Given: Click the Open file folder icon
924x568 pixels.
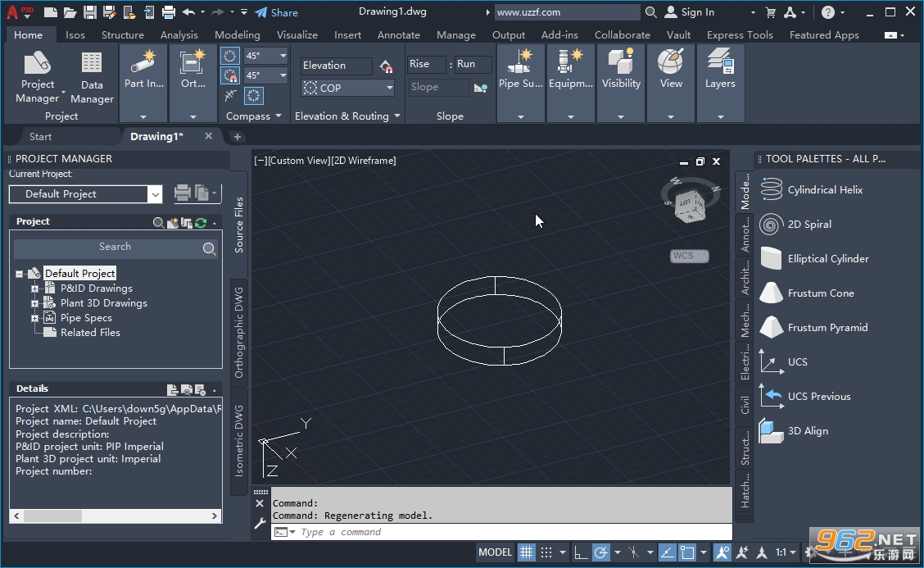Looking at the screenshot, I should point(70,11).
